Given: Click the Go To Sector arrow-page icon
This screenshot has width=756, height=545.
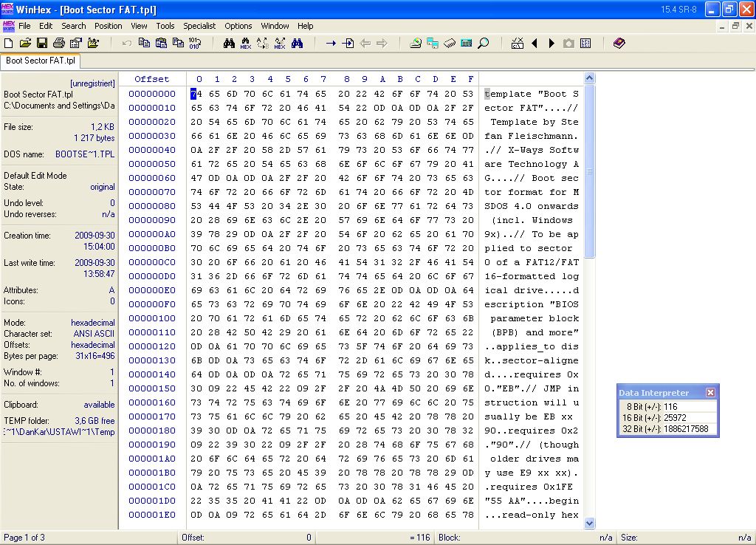Looking at the screenshot, I should pos(348,44).
